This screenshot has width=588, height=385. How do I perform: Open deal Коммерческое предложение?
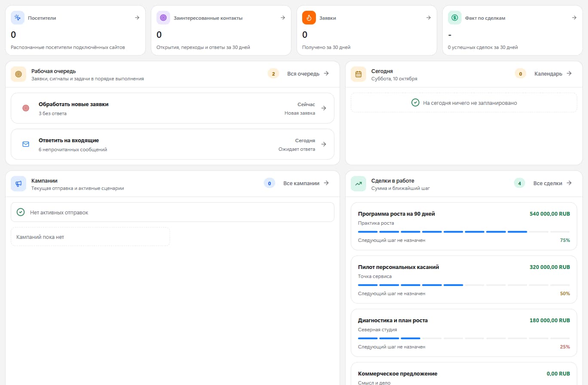464,374
